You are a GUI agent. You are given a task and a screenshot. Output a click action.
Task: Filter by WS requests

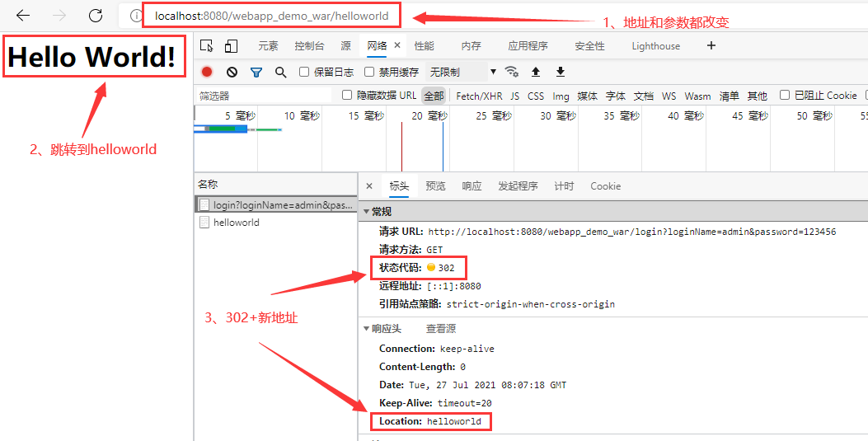[x=669, y=96]
